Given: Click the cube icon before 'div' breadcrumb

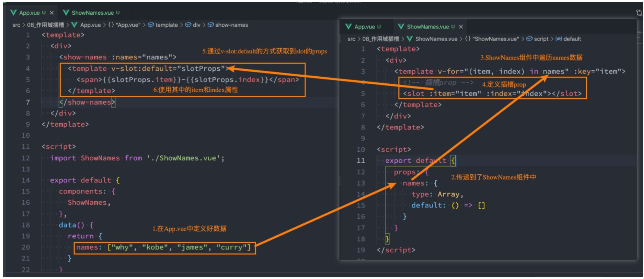Looking at the screenshot, I should [x=188, y=25].
